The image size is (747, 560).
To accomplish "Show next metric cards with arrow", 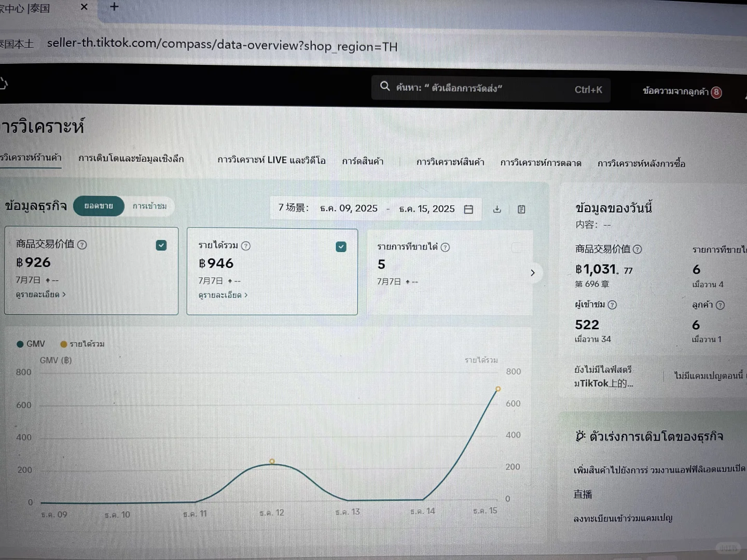I will pos(532,273).
